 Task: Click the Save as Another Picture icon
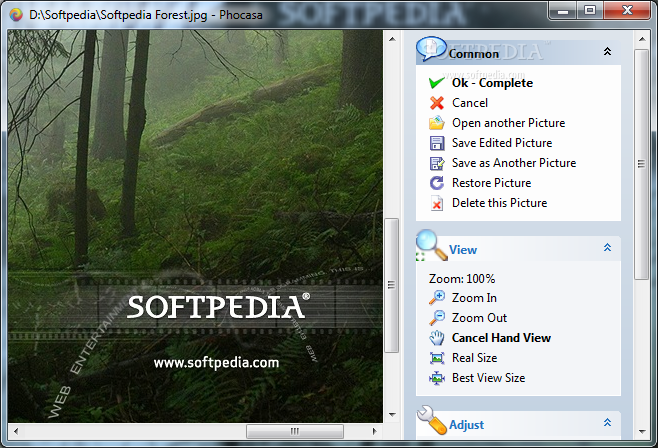tap(437, 163)
